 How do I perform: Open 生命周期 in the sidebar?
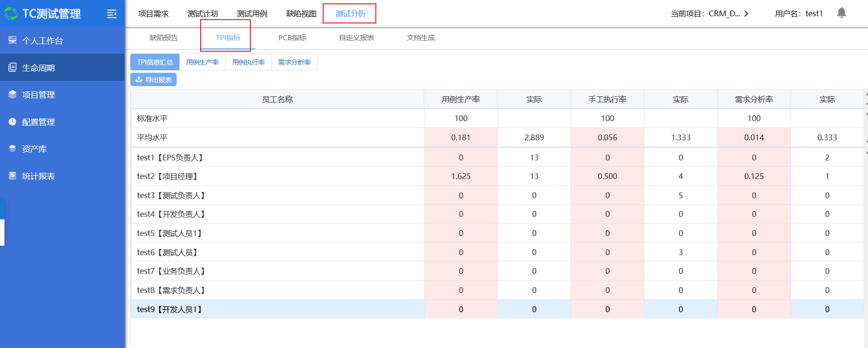38,68
